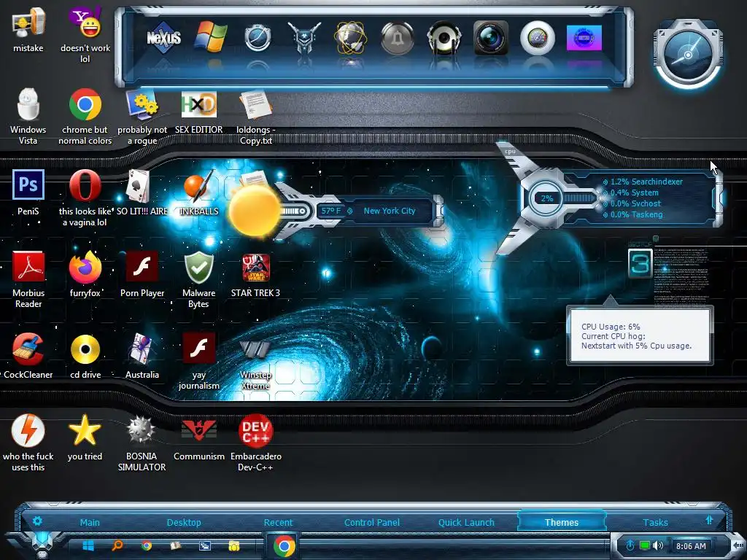Screen dimensions: 747x560
Task: Open the red Opera O icon
Action: point(85,198)
